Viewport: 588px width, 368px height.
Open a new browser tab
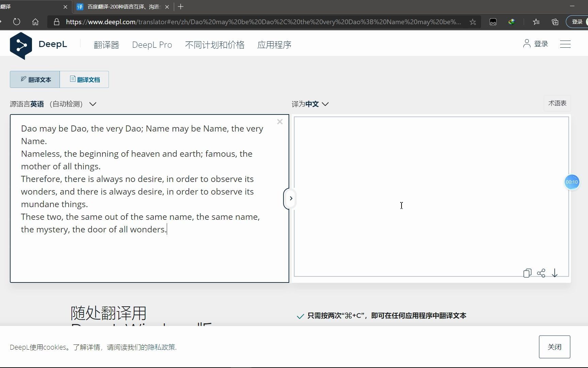pos(181,6)
